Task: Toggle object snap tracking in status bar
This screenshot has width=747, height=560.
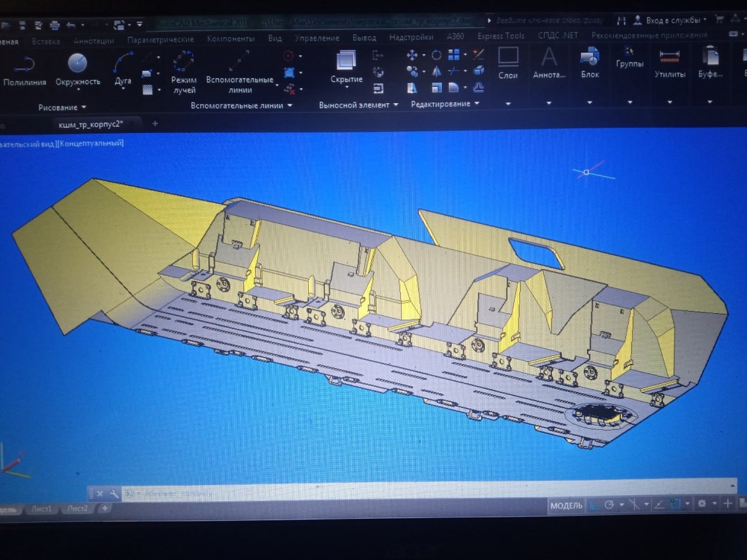Action: click(659, 505)
